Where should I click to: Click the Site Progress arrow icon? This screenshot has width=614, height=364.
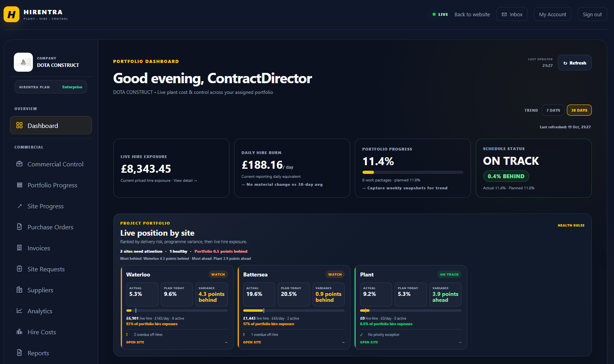coord(19,206)
